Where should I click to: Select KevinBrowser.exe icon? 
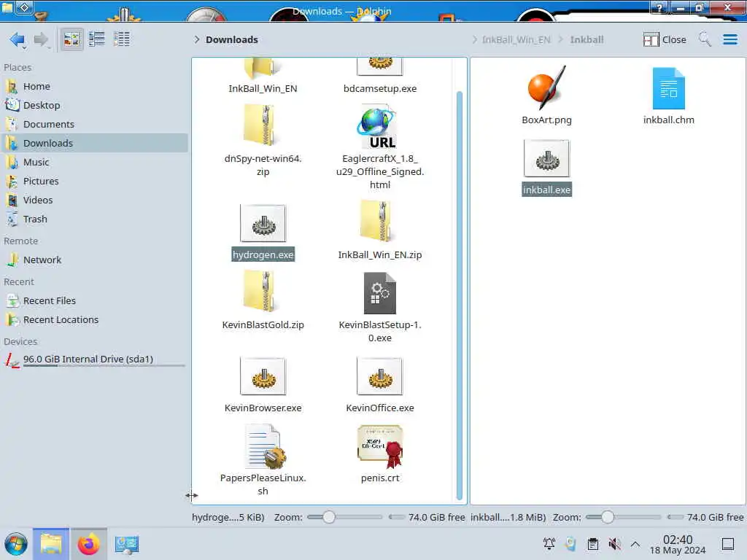[x=263, y=377]
